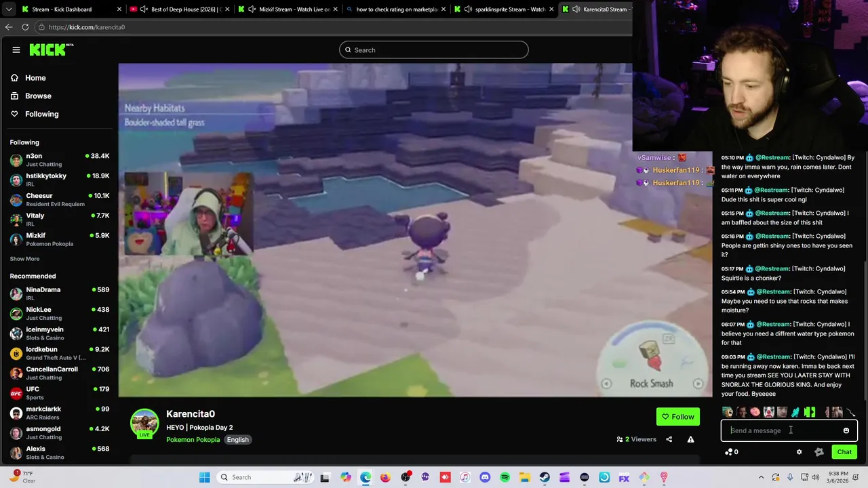The image size is (868, 488).
Task: Click the Karencita0 stream video player
Action: (415, 230)
